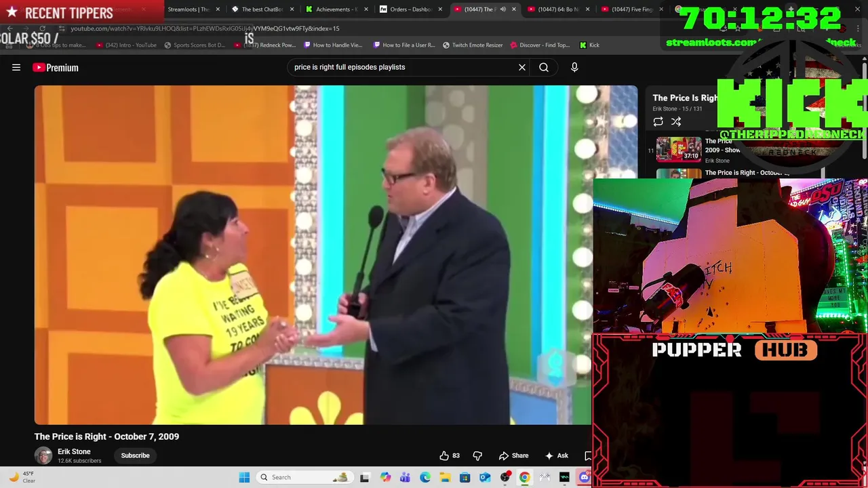The height and width of the screenshot is (488, 868).
Task: Clear the YouTube search text with X
Action: [522, 67]
